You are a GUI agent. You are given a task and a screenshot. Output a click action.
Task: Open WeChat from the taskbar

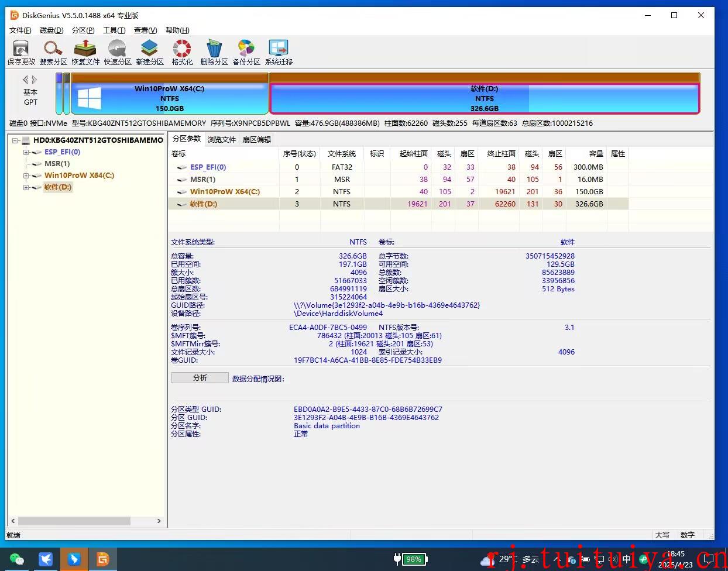coord(17,560)
